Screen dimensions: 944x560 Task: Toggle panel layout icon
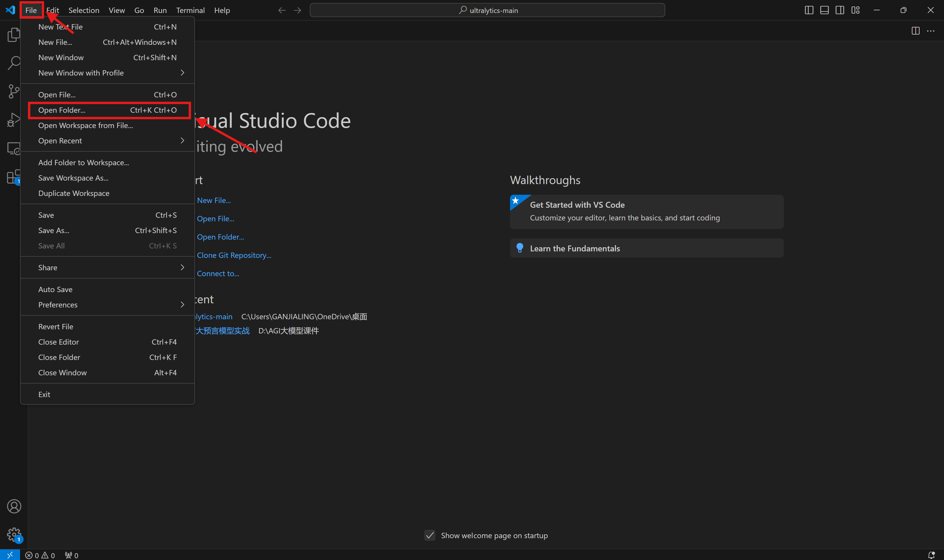(825, 10)
